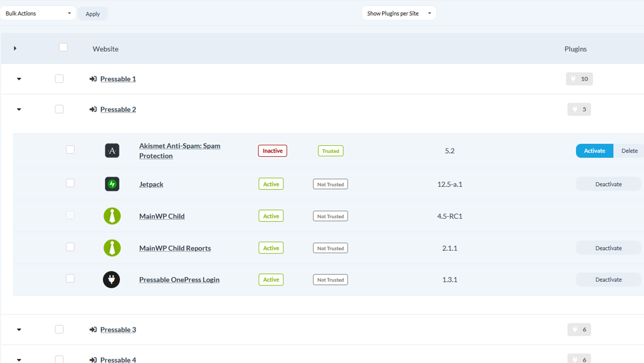Click version number 1.3.1

[x=449, y=280]
